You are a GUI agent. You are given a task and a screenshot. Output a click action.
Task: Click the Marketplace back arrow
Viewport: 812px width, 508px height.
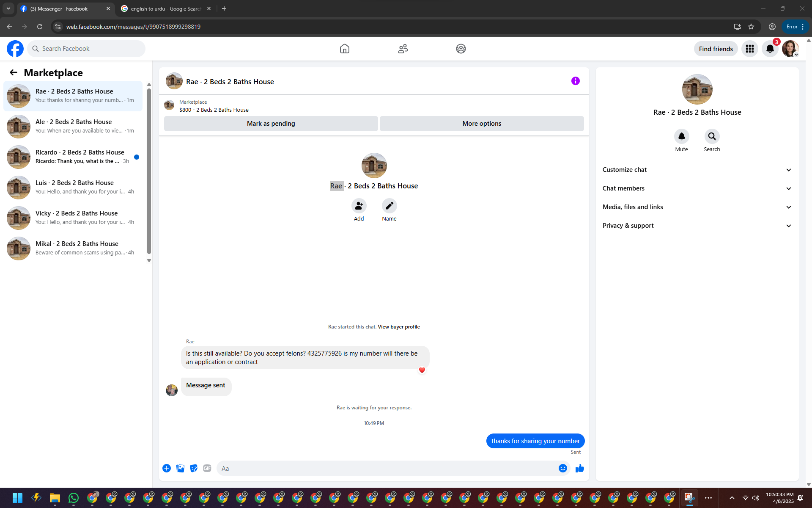coord(14,72)
